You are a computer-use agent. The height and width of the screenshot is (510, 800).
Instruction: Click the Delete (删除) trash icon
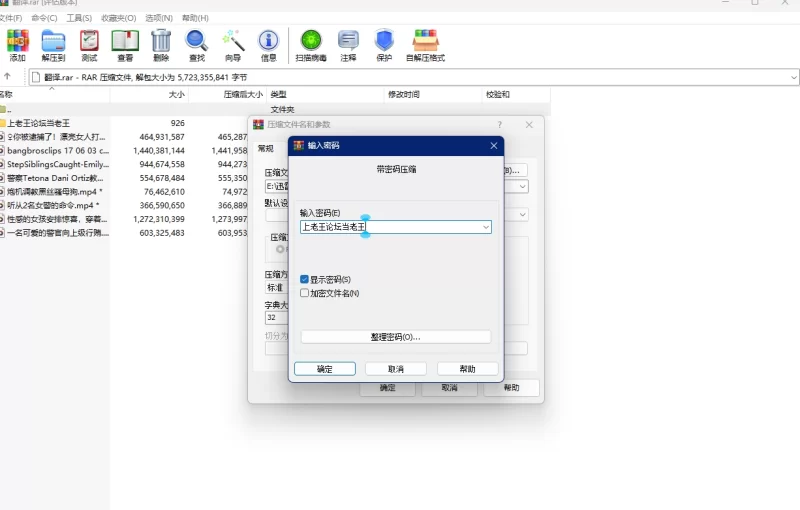pyautogui.click(x=161, y=44)
